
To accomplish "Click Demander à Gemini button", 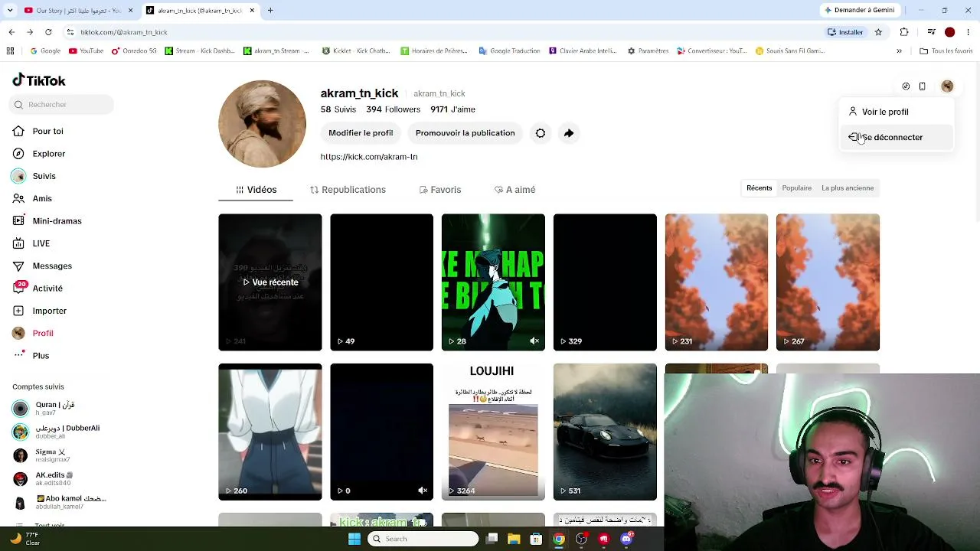I will tap(858, 11).
